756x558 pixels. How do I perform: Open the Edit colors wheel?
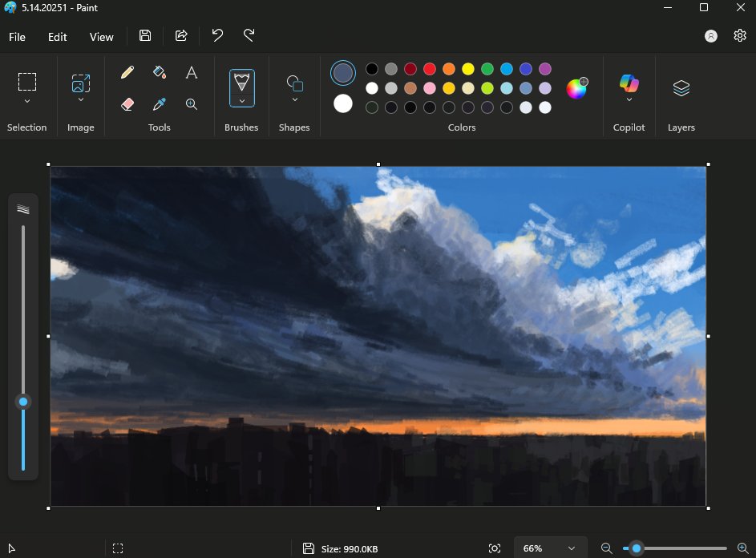click(576, 88)
